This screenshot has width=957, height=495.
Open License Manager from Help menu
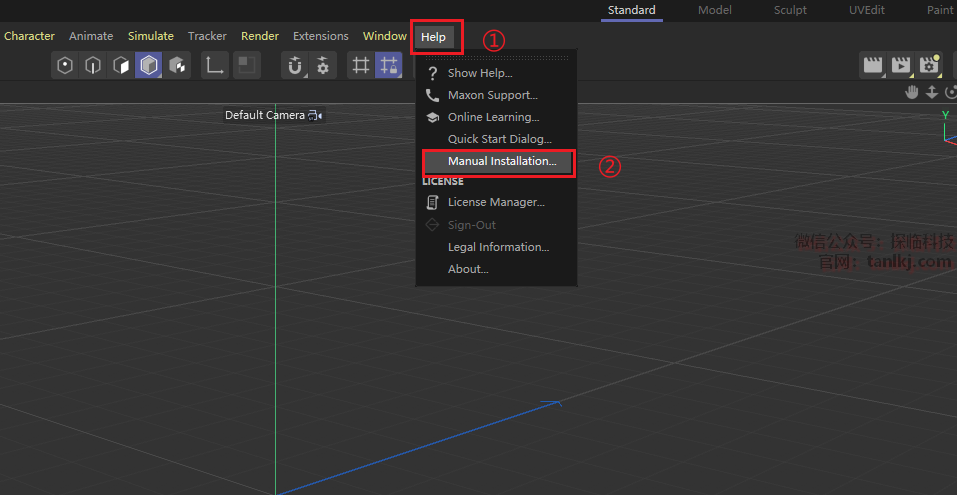click(495, 202)
